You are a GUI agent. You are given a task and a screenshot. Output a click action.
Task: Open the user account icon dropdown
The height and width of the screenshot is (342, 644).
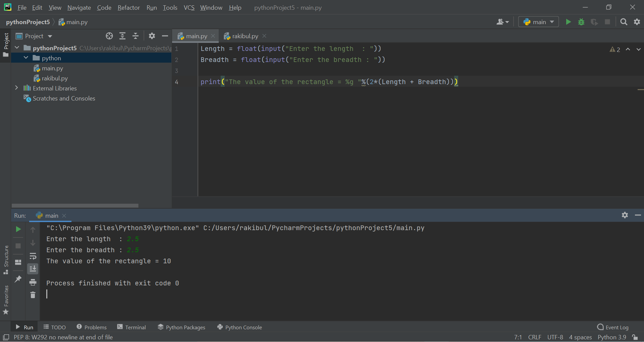pyautogui.click(x=502, y=22)
